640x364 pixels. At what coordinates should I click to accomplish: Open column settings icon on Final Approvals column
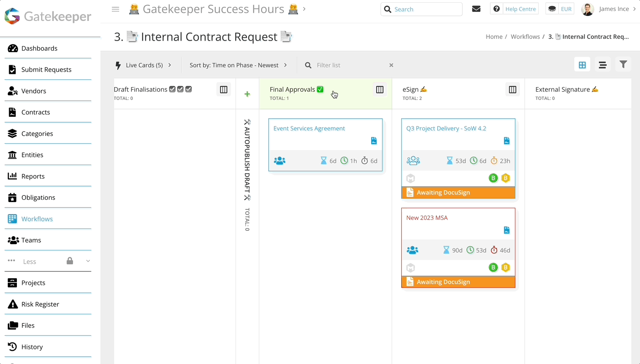click(x=379, y=89)
